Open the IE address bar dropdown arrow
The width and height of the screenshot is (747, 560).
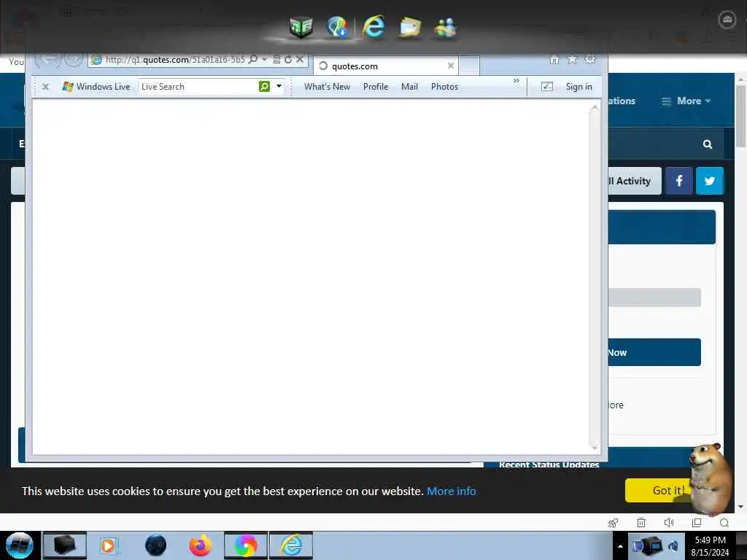[264, 60]
